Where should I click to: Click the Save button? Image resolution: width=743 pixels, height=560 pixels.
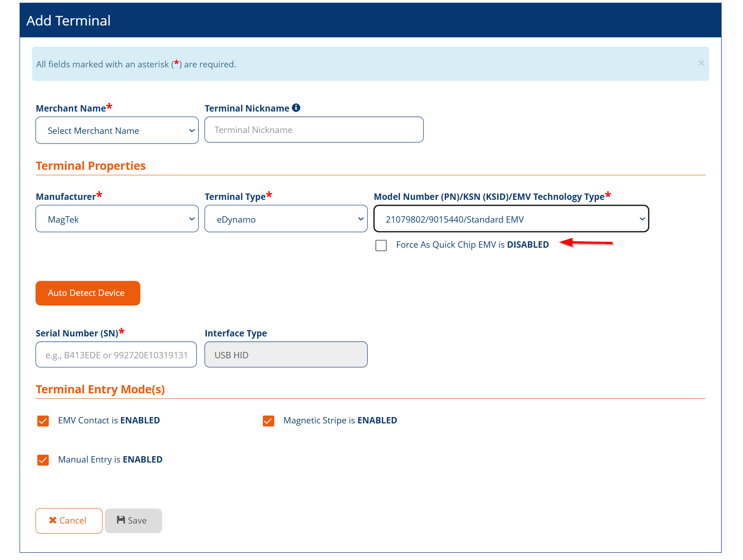point(133,520)
